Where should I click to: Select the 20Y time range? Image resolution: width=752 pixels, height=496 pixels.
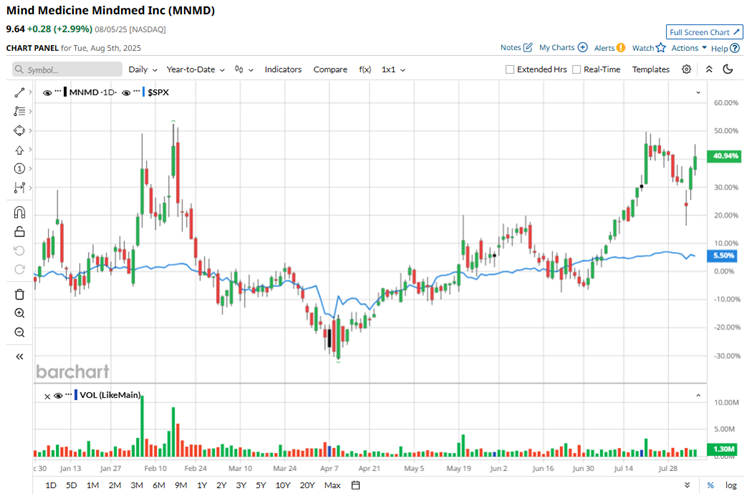[x=307, y=485]
